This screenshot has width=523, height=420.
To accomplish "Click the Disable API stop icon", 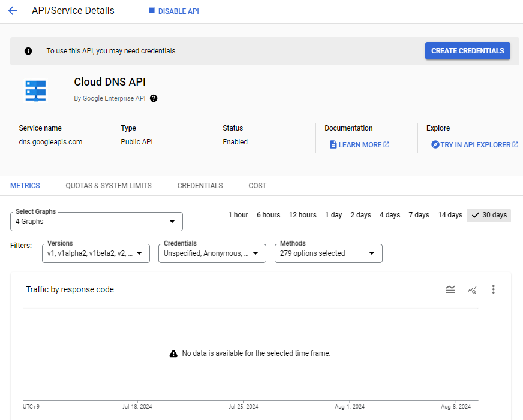I will (151, 11).
